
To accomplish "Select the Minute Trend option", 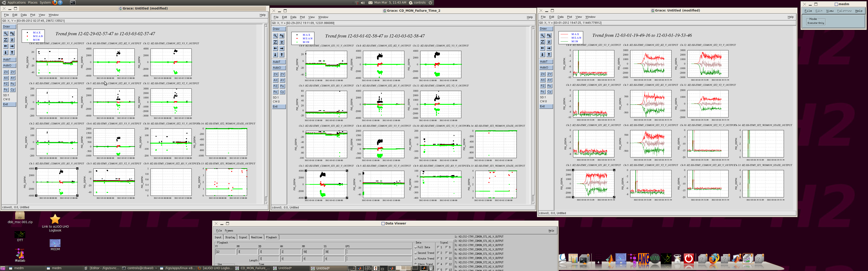I will (x=424, y=259).
